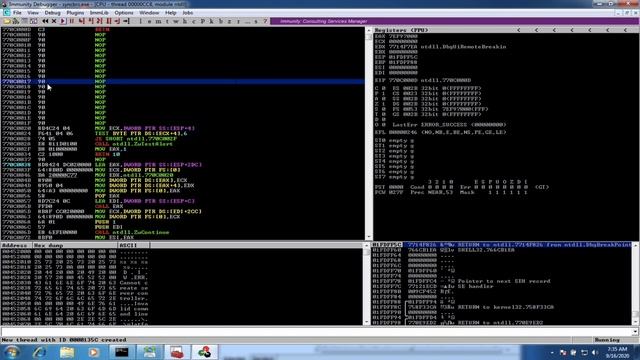Open the File menu
Screen dimensions: 640x360
point(17,13)
